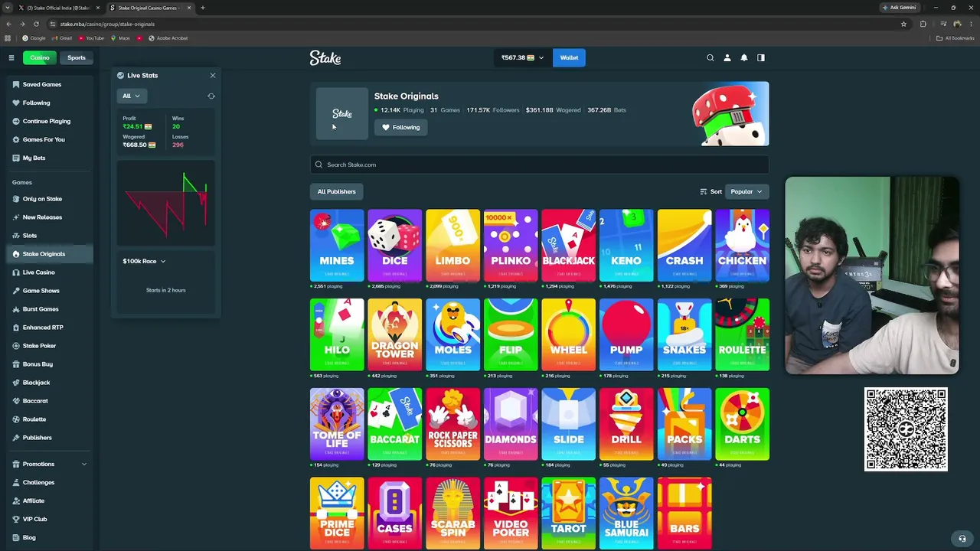Launch the Dragon Tower game thumbnail

pyautogui.click(x=395, y=334)
